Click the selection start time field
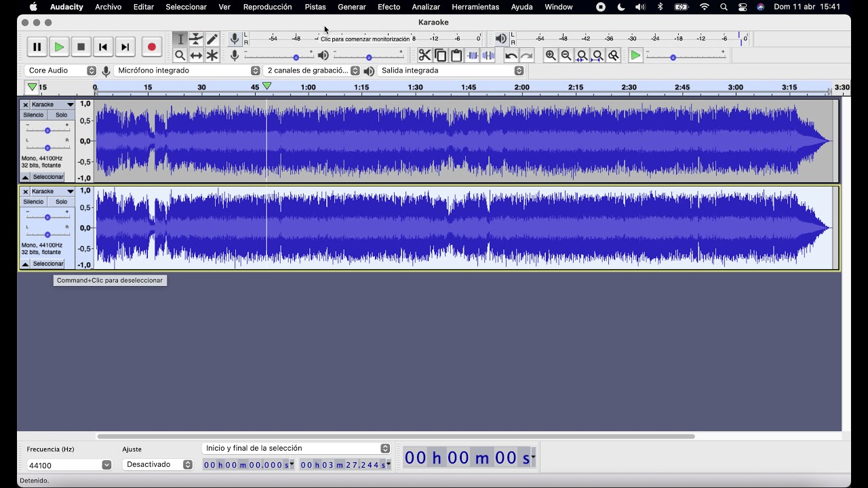The image size is (868, 488). [249, 464]
